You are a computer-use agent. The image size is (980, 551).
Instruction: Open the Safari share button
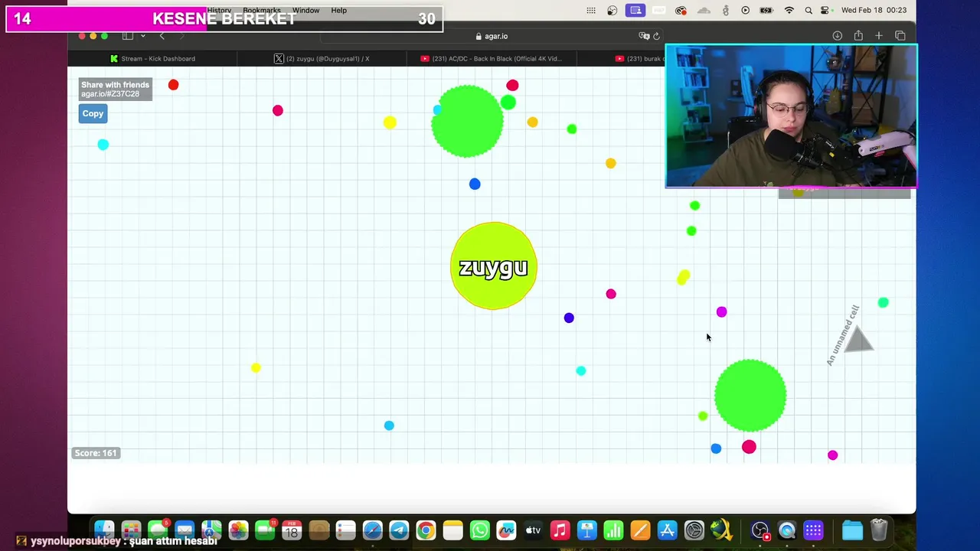pyautogui.click(x=858, y=36)
